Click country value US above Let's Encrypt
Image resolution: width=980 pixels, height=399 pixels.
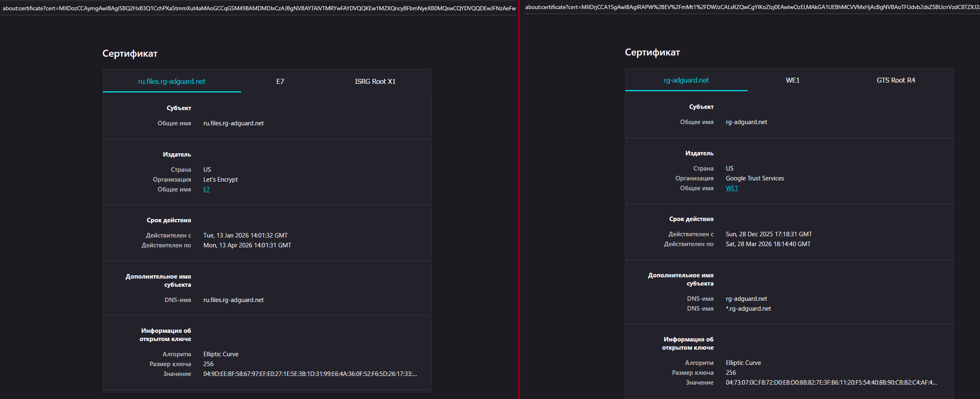point(207,170)
